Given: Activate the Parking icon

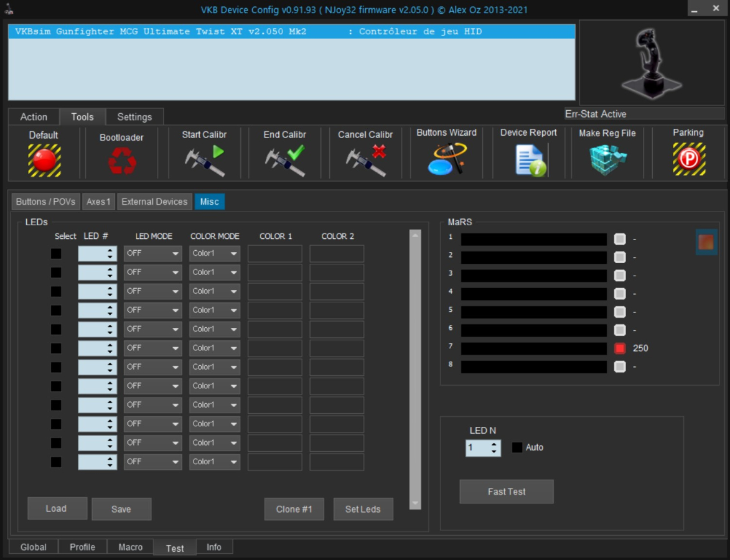Looking at the screenshot, I should point(688,159).
